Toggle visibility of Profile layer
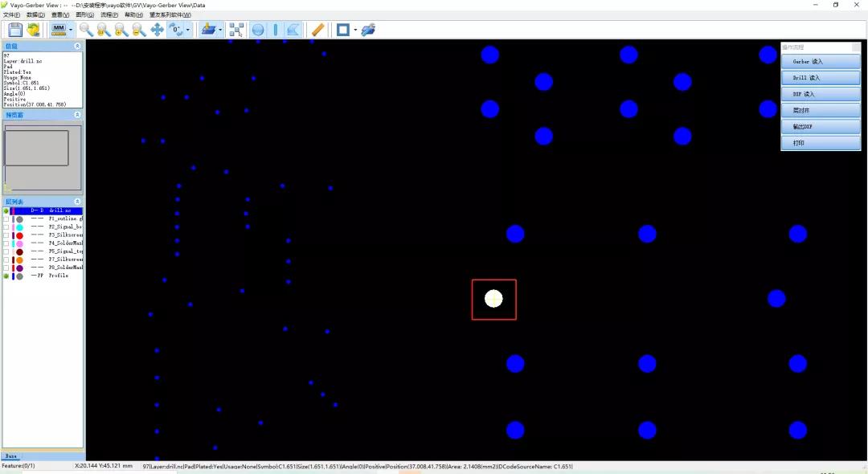This screenshot has width=868, height=474. [x=6, y=276]
